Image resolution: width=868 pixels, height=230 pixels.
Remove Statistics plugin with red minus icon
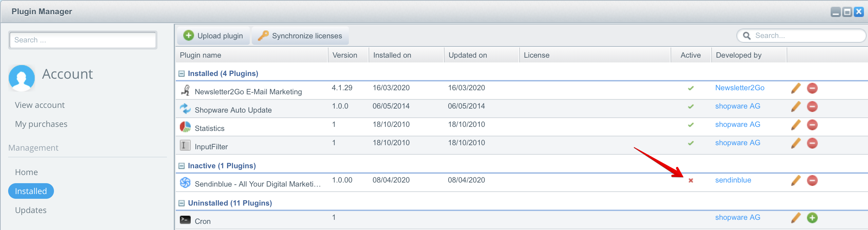pos(812,125)
